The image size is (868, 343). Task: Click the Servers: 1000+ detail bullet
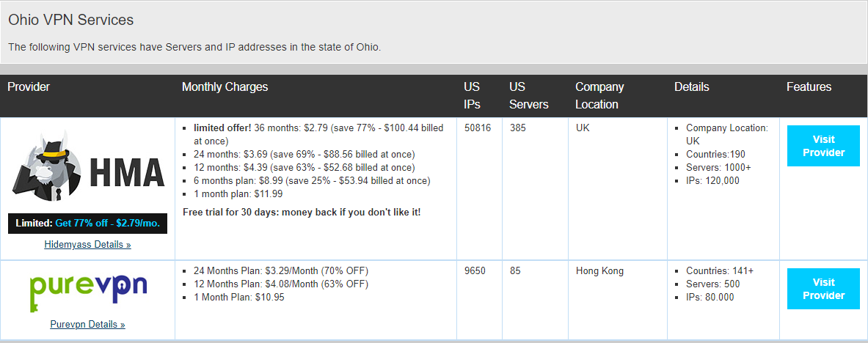[718, 167]
